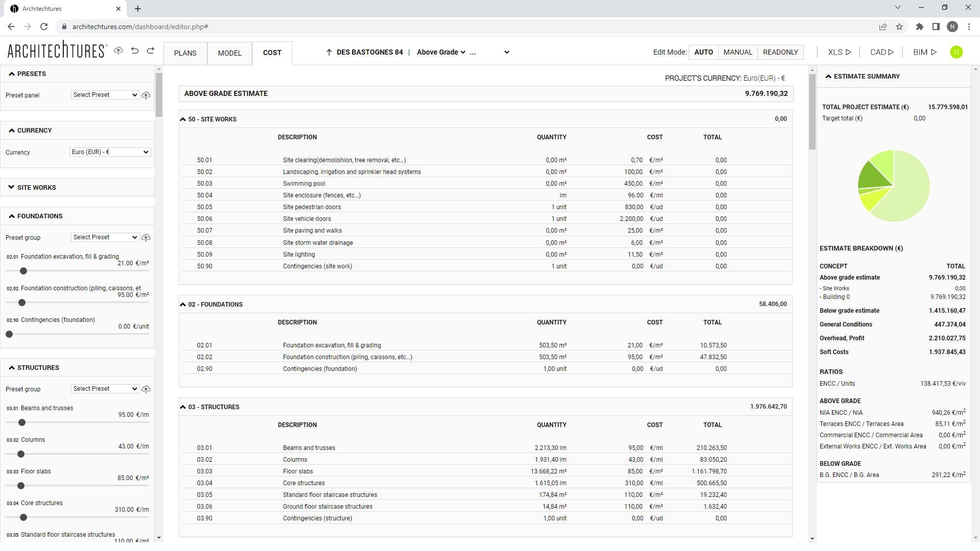This screenshot has width=980, height=551.
Task: Click the undo arrow icon
Action: (134, 51)
